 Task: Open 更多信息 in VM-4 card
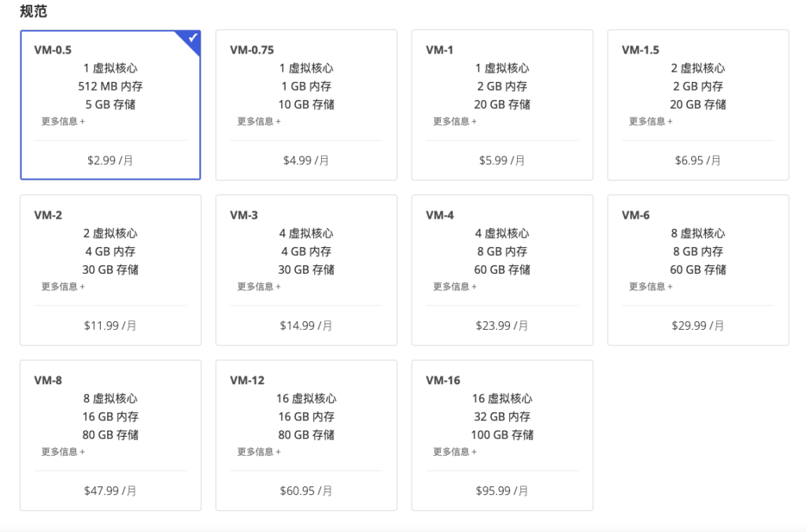click(x=455, y=286)
